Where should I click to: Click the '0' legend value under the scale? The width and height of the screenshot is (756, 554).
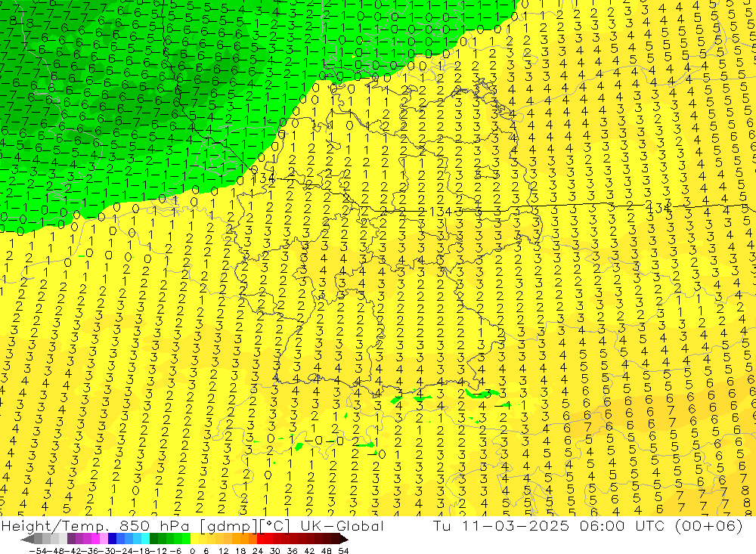[192, 551]
